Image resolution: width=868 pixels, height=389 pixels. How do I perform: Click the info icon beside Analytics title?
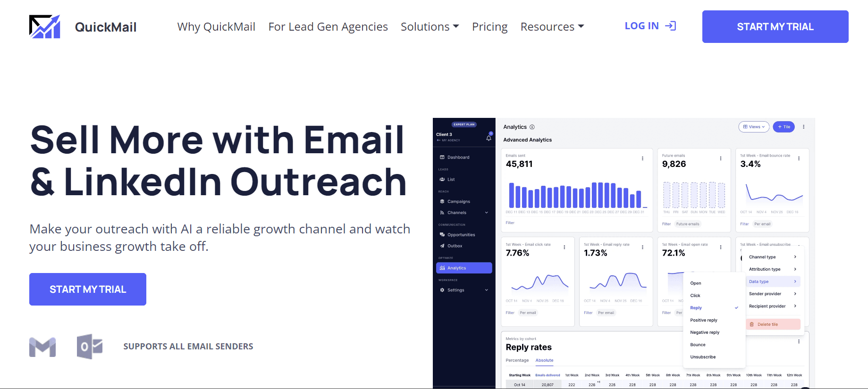pyautogui.click(x=532, y=127)
